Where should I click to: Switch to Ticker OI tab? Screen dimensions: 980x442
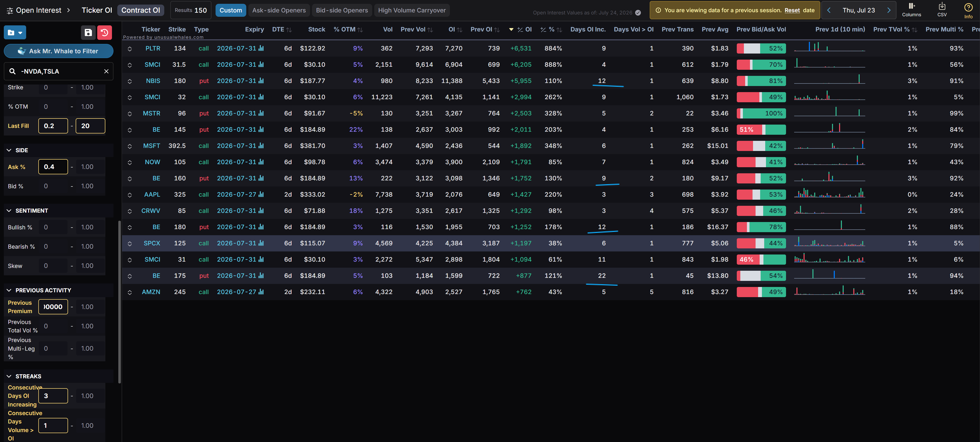tap(97, 10)
